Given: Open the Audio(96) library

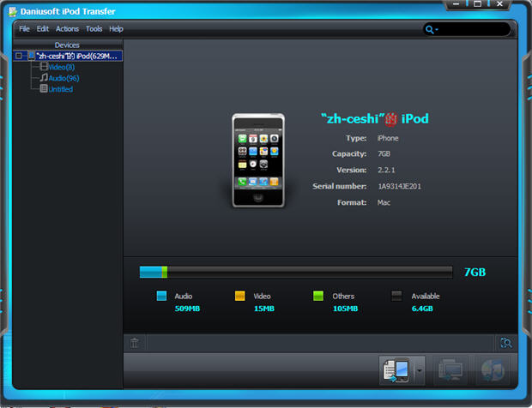Looking at the screenshot, I should pos(63,78).
